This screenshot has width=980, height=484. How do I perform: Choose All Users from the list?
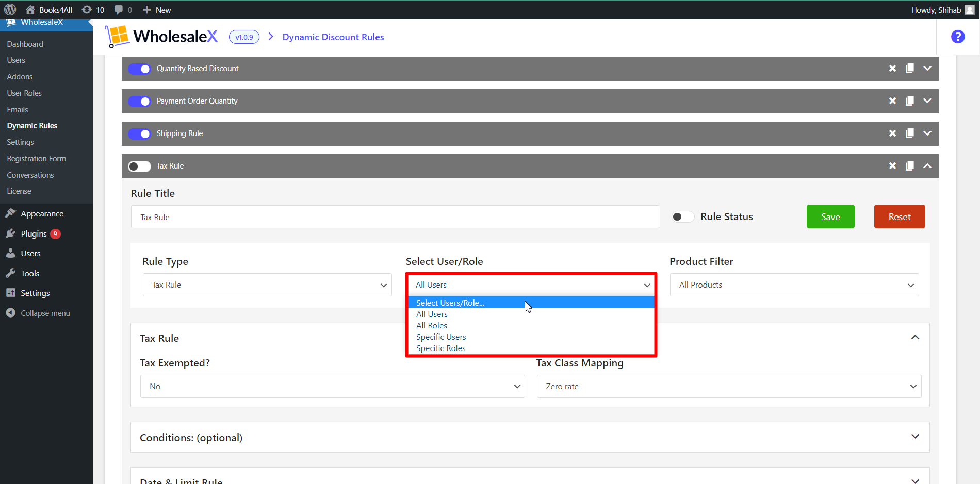[x=531, y=314]
